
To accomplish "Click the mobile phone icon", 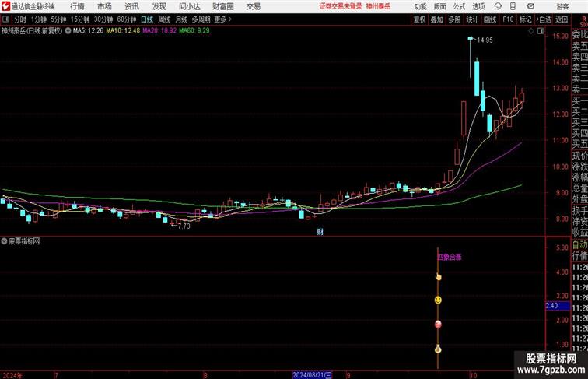I will click(513, 6).
